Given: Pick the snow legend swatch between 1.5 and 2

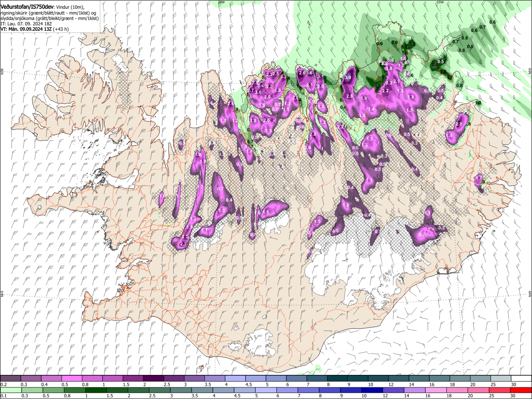Looking at the screenshot, I should [133, 379].
